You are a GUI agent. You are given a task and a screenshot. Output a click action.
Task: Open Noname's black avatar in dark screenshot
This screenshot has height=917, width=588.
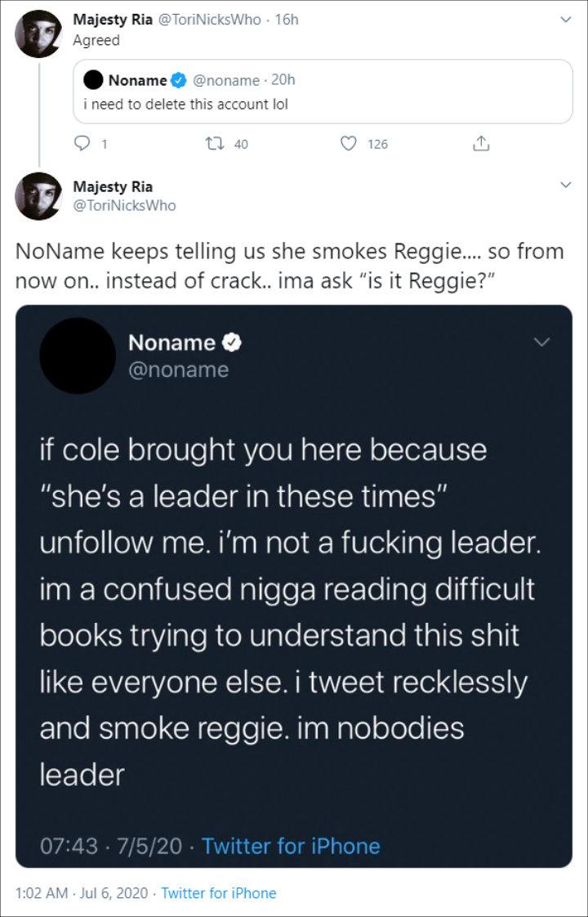pyautogui.click(x=78, y=356)
